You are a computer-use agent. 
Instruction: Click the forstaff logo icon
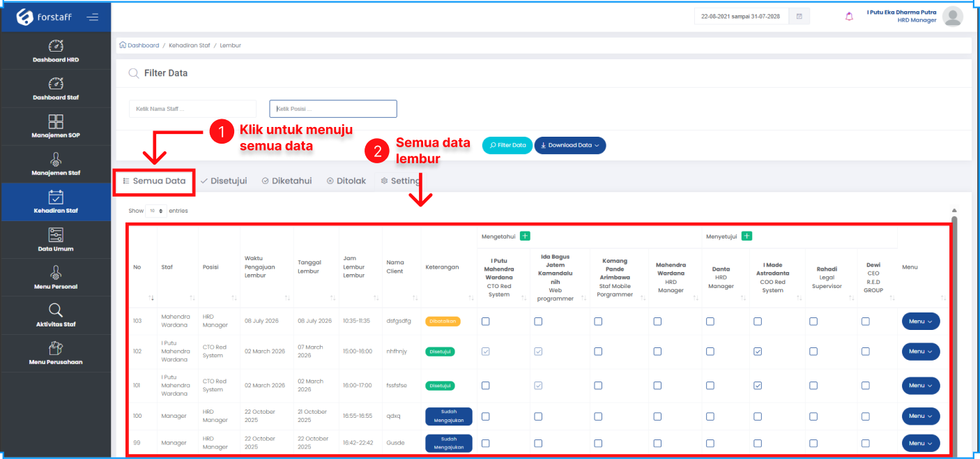tap(25, 17)
